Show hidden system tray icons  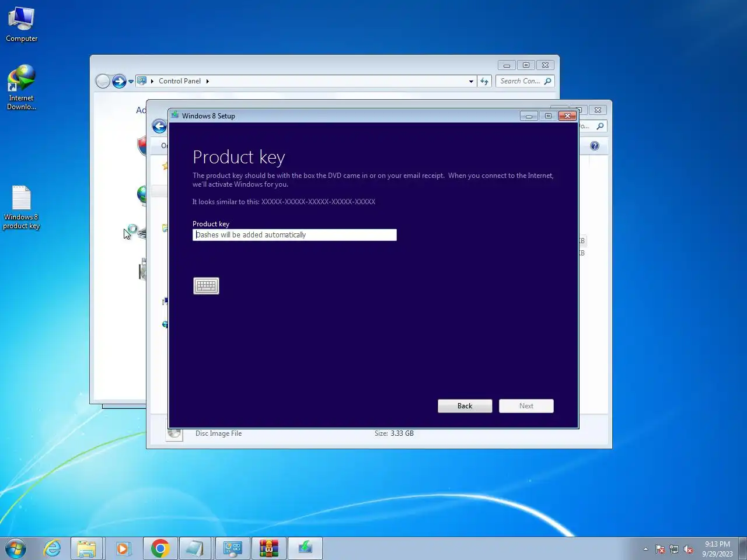click(645, 549)
